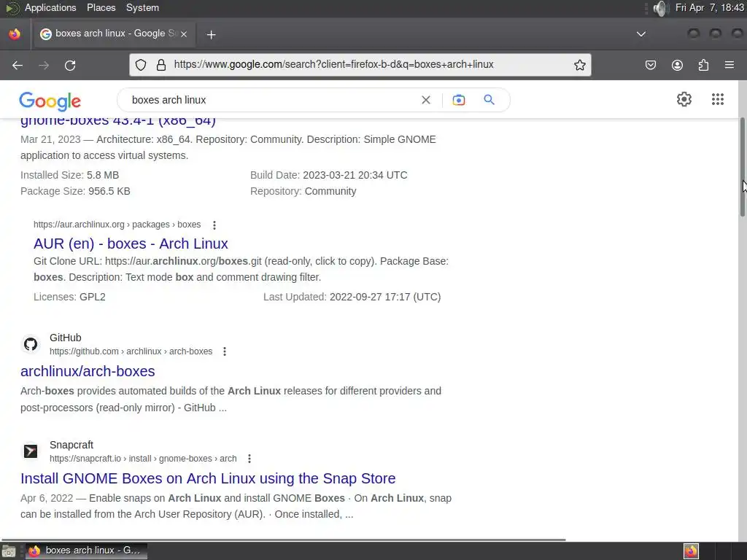Click the Firefox icon beside the tab
The width and height of the screenshot is (747, 560).
pos(15,34)
